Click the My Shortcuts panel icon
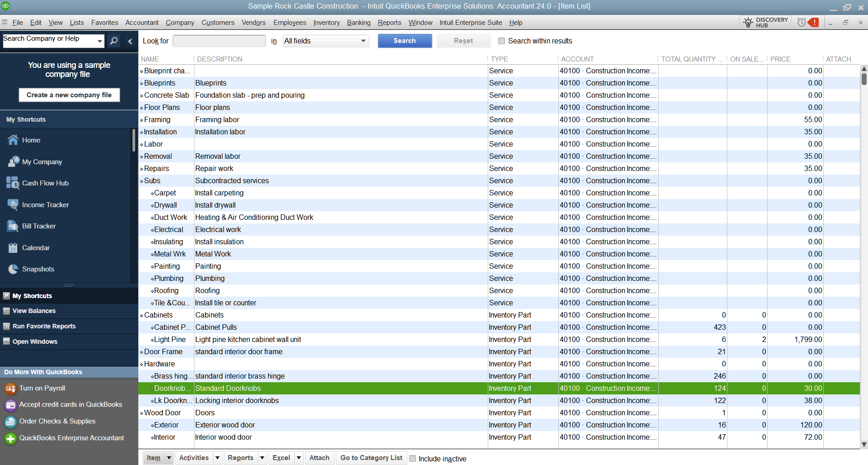The width and height of the screenshot is (868, 465). point(6,296)
